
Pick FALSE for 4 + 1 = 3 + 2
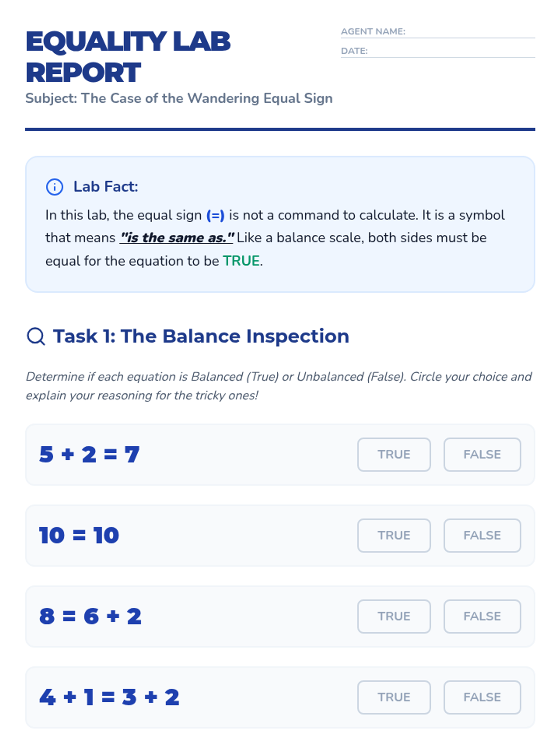pyautogui.click(x=482, y=697)
